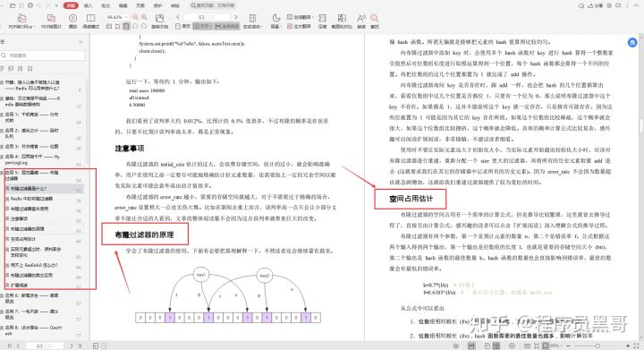The height and width of the screenshot is (350, 644).
Task: Click the zoom out magnifier
Action: 135,17
